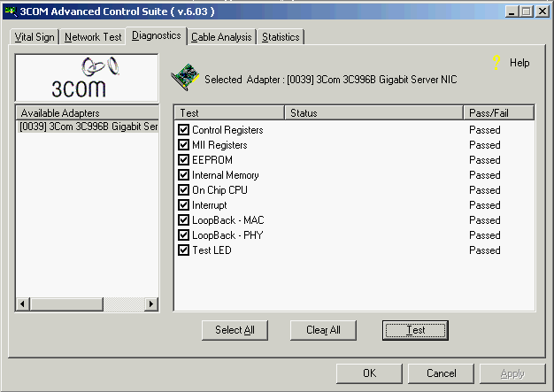Viewport: 554px width, 392px height.
Task: Open the Cable Analysis tab
Action: [x=221, y=37]
